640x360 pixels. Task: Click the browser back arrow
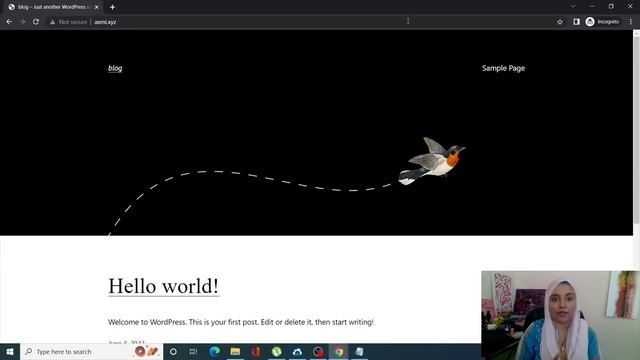coord(9,22)
